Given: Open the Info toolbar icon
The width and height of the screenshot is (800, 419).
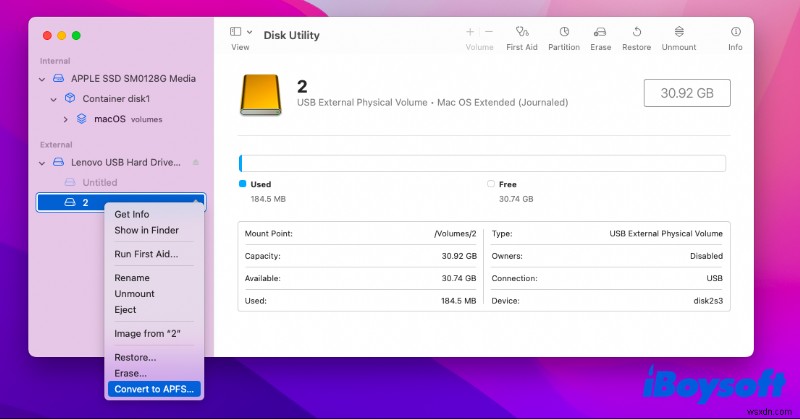Looking at the screenshot, I should tap(735, 32).
